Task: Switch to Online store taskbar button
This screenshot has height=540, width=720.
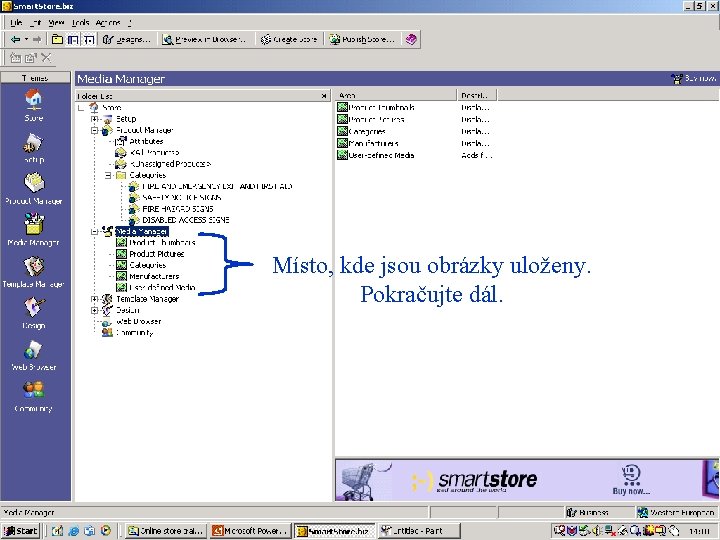Action: (x=166, y=531)
